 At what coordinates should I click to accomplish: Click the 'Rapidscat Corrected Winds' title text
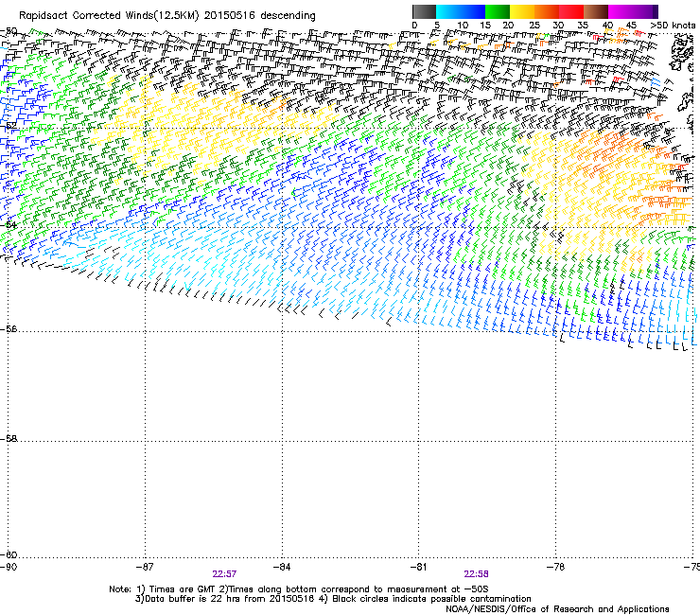point(86,16)
